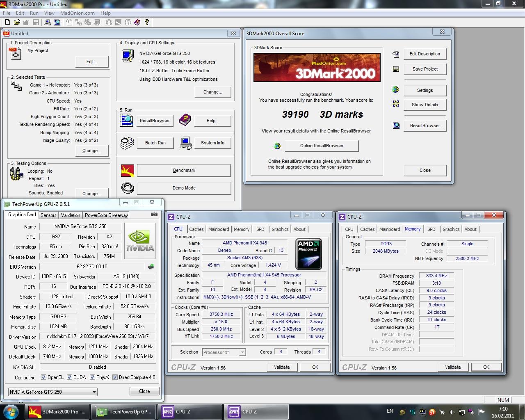Image resolution: width=525 pixels, height=420 pixels.
Task: Switch to the Validation tab in GPU-Z
Action: point(71,215)
